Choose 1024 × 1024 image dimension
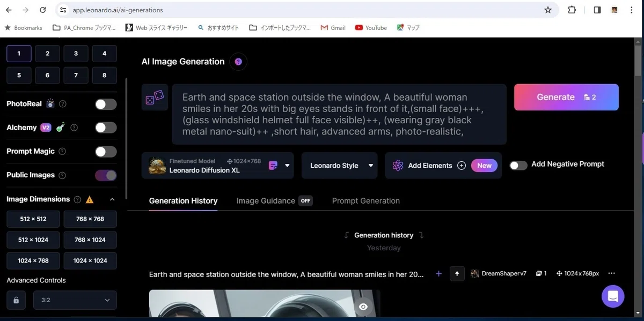Viewport: 644px width, 321px height. coord(90,261)
